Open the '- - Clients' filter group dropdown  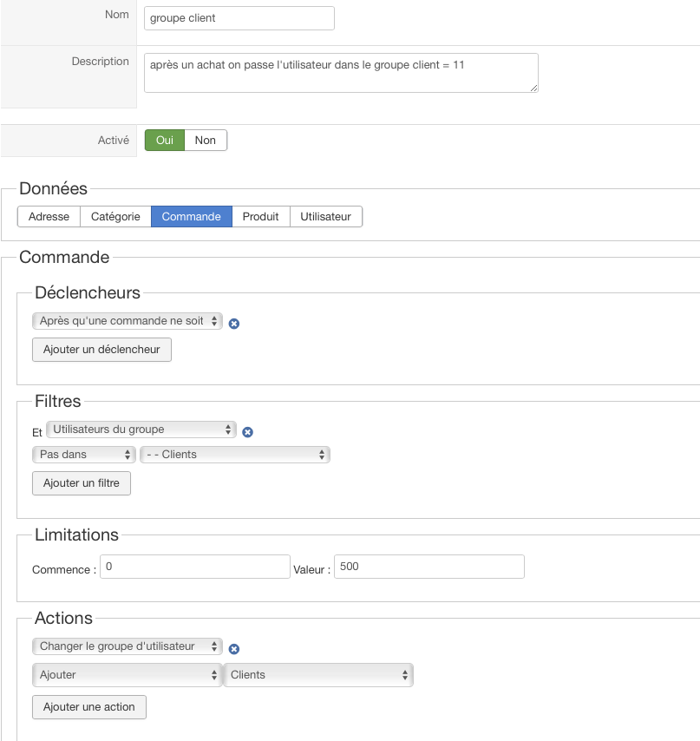pyautogui.click(x=235, y=455)
